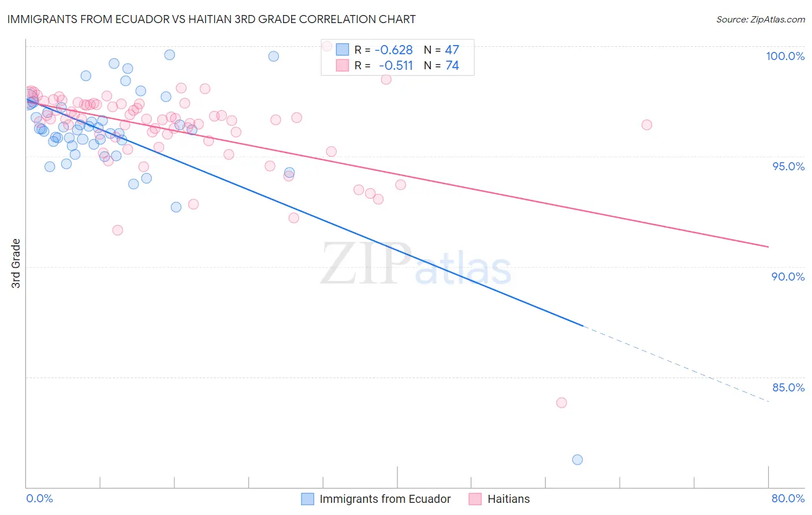Click the 0.0% x-axis label
Viewport: 812px width, 515px height.
pos(39,498)
